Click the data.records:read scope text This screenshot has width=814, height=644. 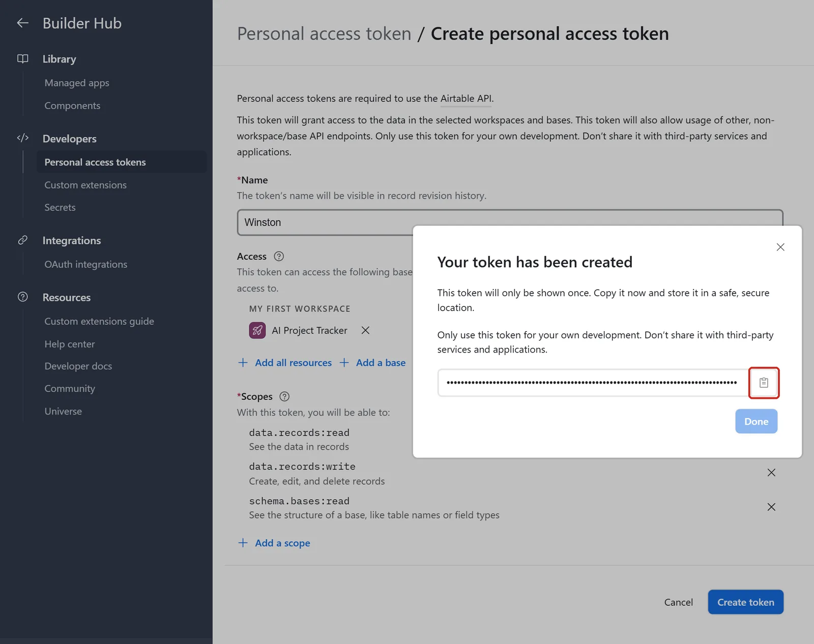[299, 432]
